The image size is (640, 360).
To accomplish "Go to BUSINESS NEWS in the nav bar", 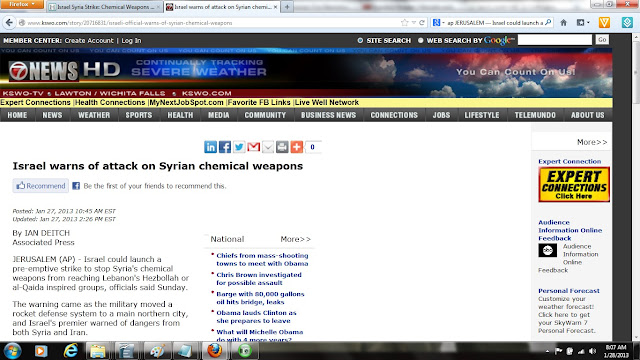I will (x=328, y=115).
